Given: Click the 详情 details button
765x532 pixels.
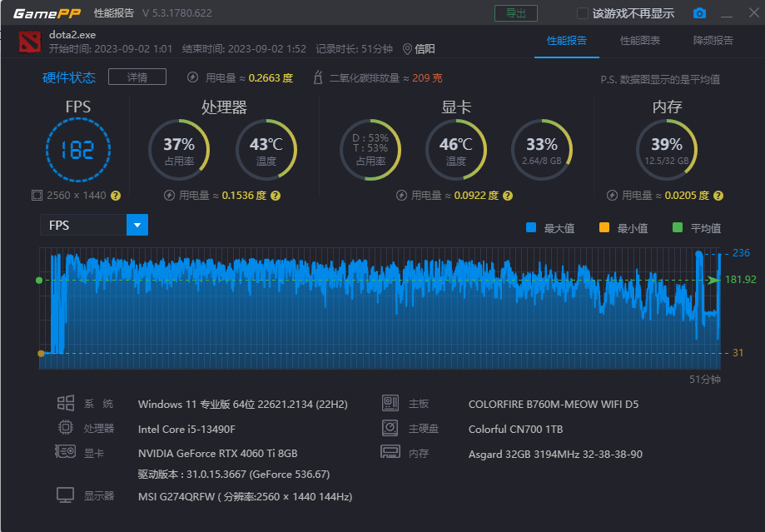Looking at the screenshot, I should pyautogui.click(x=137, y=77).
